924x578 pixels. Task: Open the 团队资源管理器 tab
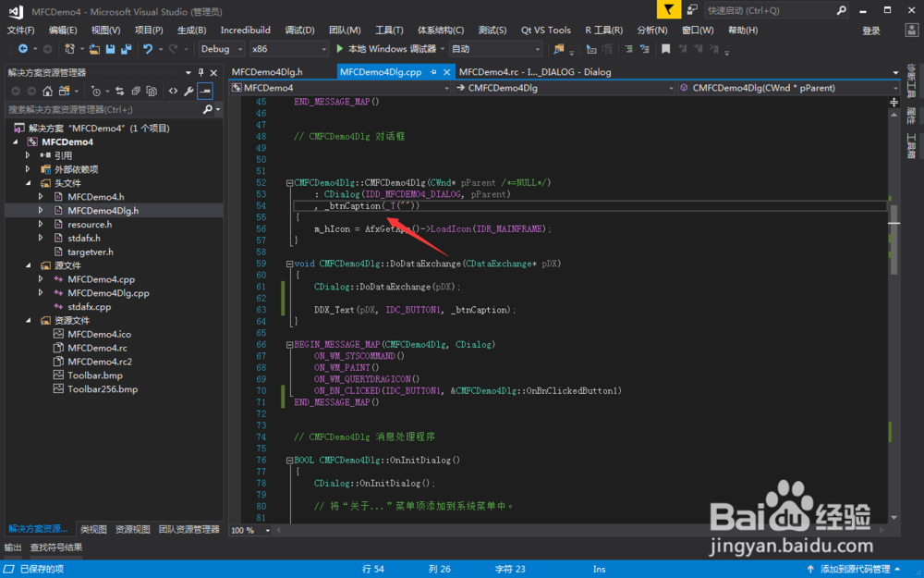tap(189, 529)
